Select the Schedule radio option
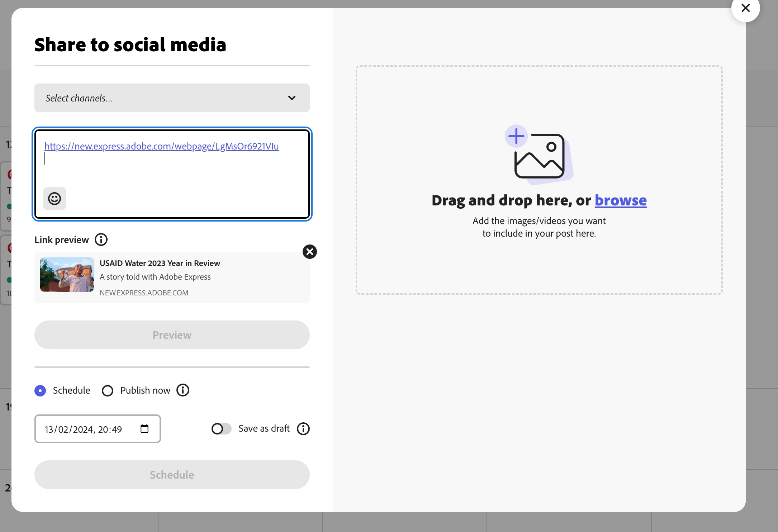The width and height of the screenshot is (778, 532). tap(40, 390)
